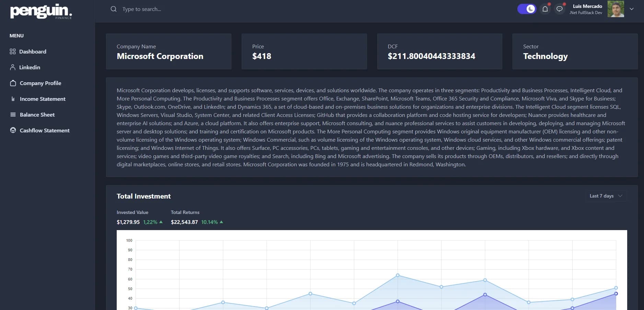Click the Income Statement bar icon
Screen dimensions: 644x310
click(13, 99)
